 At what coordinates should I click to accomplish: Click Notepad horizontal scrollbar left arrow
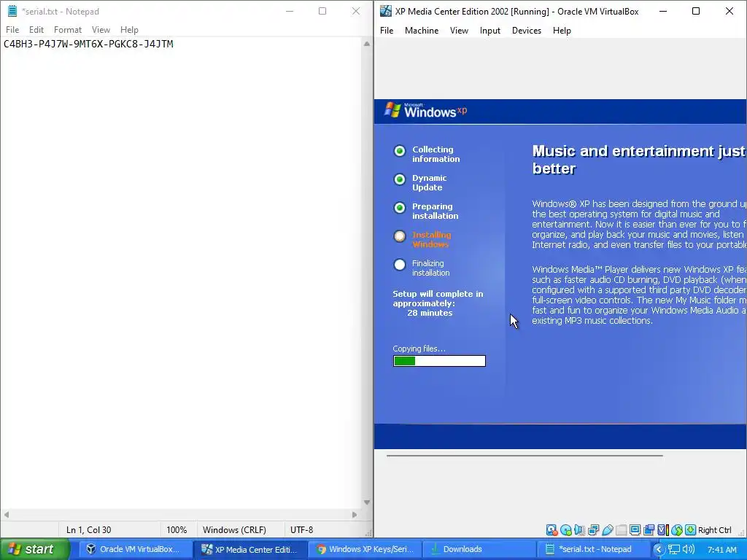(x=6, y=514)
